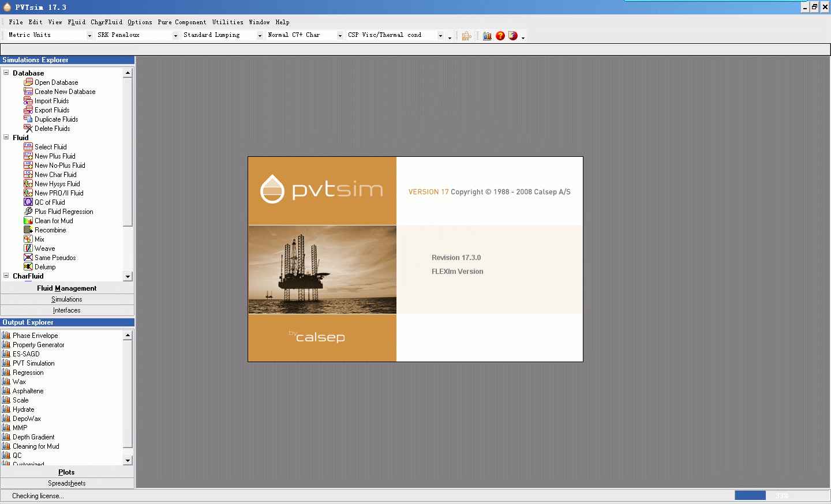Click the Recombine icon
This screenshot has width=831, height=504.
28,230
